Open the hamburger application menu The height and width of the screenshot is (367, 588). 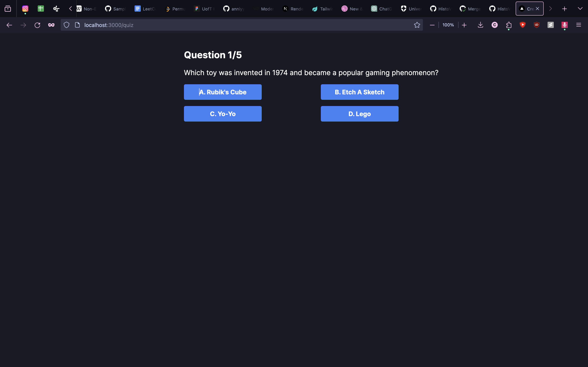pos(578,25)
